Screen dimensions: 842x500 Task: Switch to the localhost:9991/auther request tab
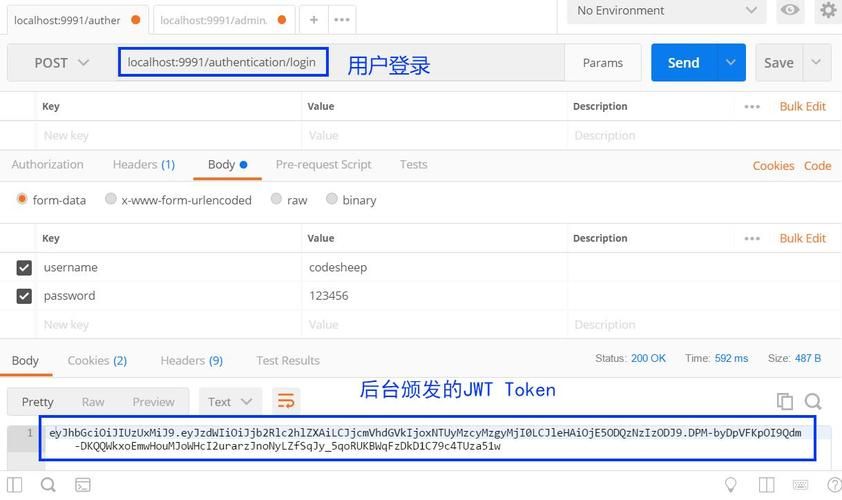tap(77, 20)
